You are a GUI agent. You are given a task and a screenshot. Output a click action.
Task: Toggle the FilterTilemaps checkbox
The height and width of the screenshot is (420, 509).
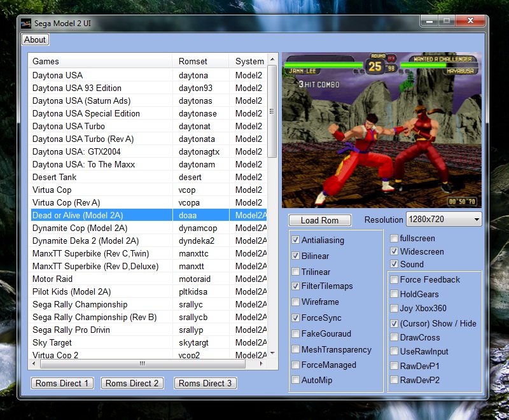coord(295,286)
